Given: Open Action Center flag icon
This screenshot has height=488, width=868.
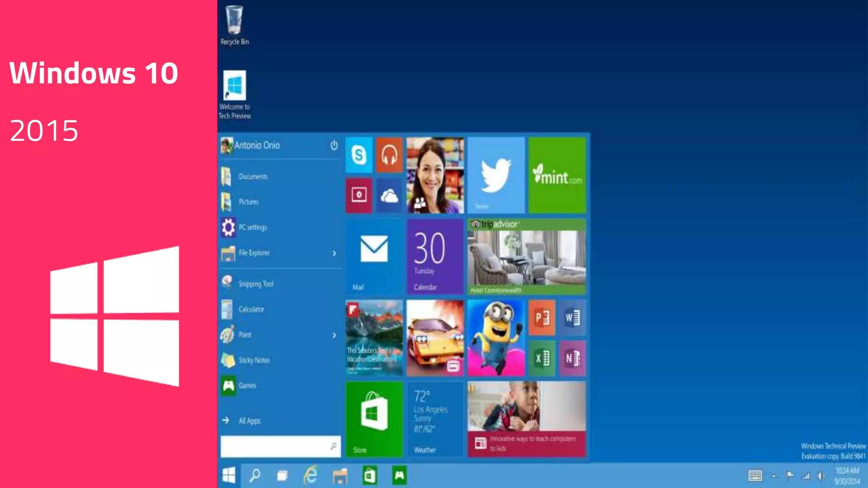Looking at the screenshot, I should coord(790,476).
